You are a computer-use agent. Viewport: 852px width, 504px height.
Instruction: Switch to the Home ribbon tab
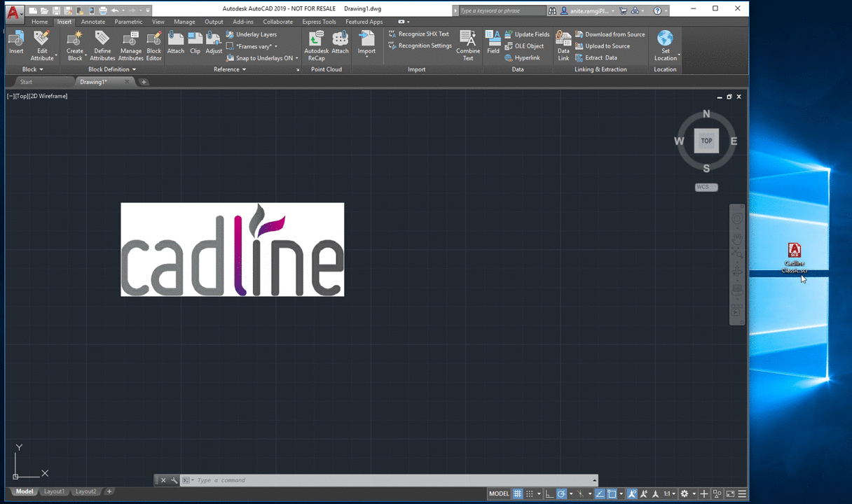(40, 22)
